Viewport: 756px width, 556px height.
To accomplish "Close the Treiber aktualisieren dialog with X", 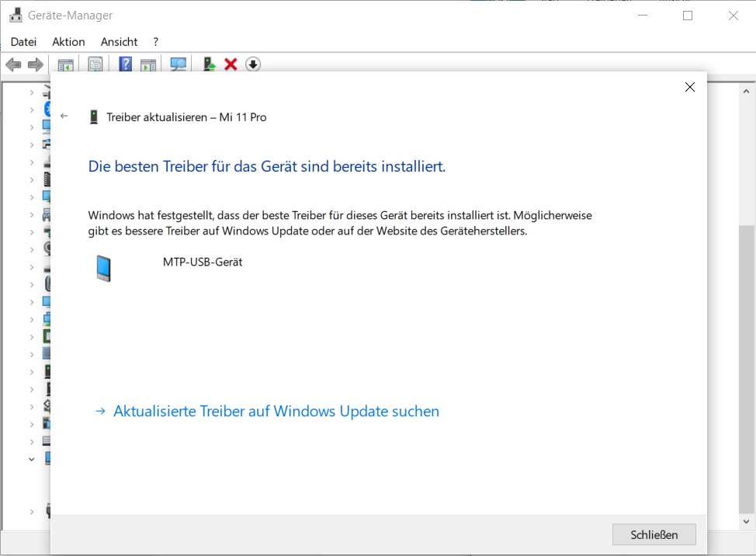I will [689, 87].
